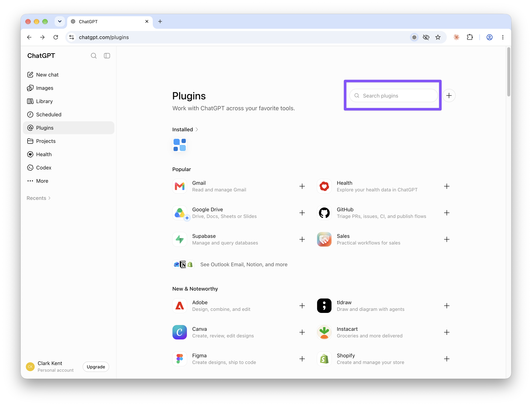Open the Canva plugin logo
The height and width of the screenshot is (406, 532).
click(x=180, y=333)
